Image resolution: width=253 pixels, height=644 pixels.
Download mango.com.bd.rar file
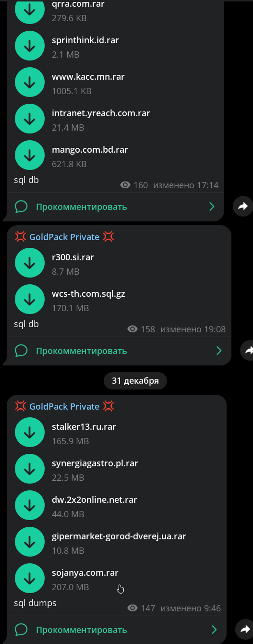click(30, 155)
